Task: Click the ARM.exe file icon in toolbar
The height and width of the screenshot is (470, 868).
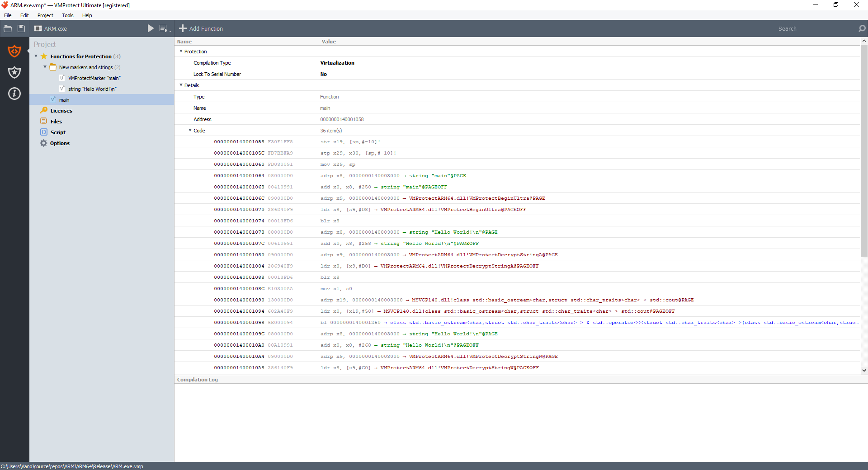Action: tap(38, 28)
